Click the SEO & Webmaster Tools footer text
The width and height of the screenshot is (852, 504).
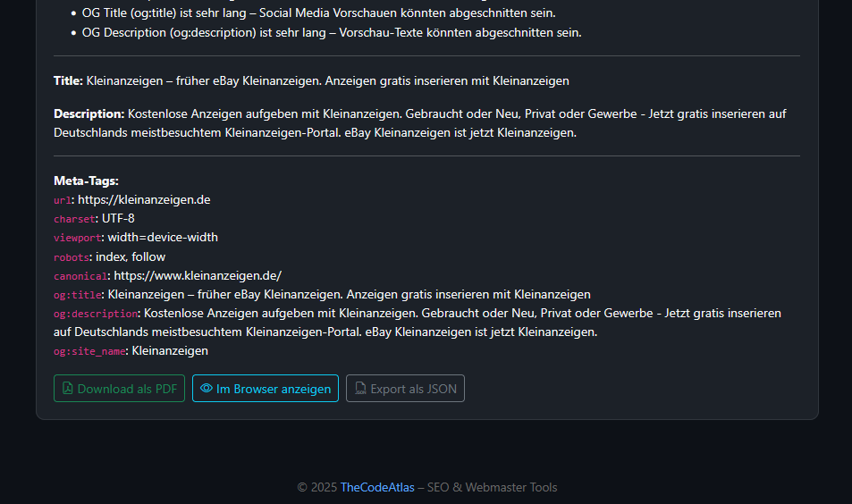click(493, 487)
